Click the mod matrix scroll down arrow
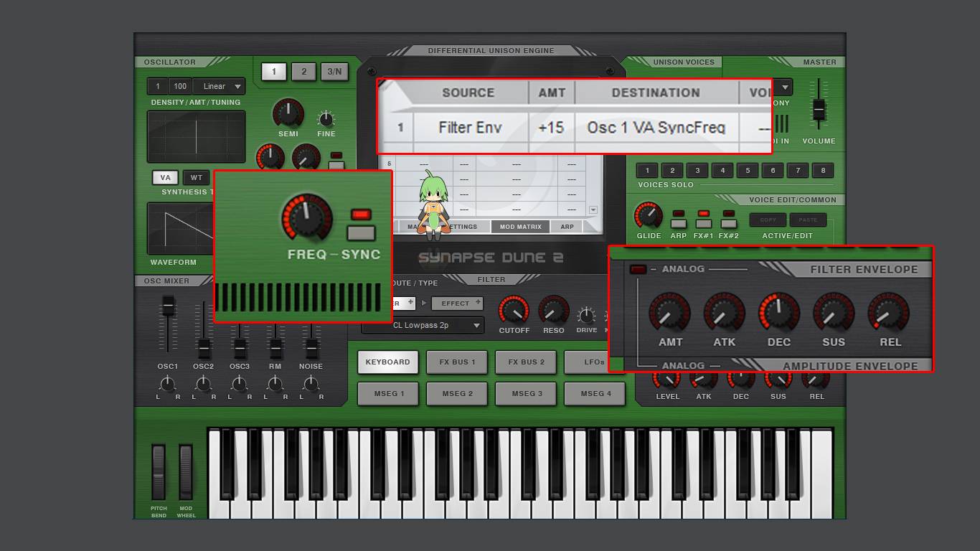This screenshot has height=551, width=980. click(x=593, y=210)
